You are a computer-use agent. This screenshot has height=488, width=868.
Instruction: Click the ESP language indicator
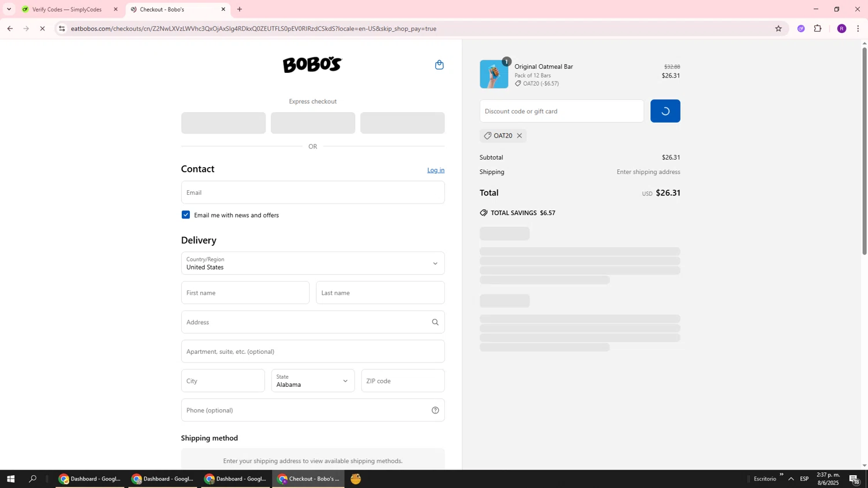804,479
